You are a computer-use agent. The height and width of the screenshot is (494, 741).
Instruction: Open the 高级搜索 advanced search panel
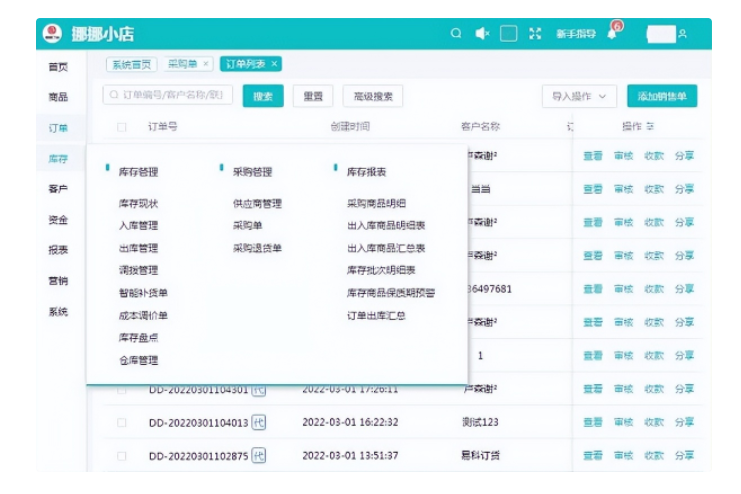pyautogui.click(x=373, y=97)
